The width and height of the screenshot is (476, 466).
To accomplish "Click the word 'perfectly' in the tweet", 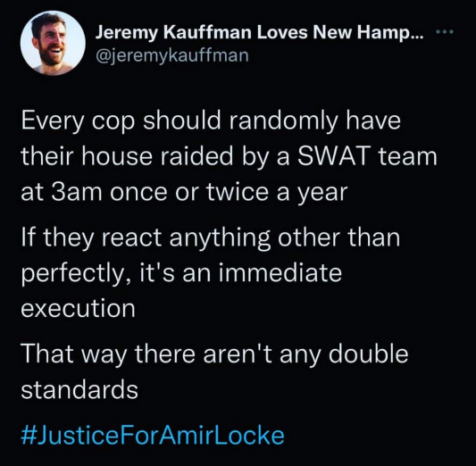I will 73,274.
